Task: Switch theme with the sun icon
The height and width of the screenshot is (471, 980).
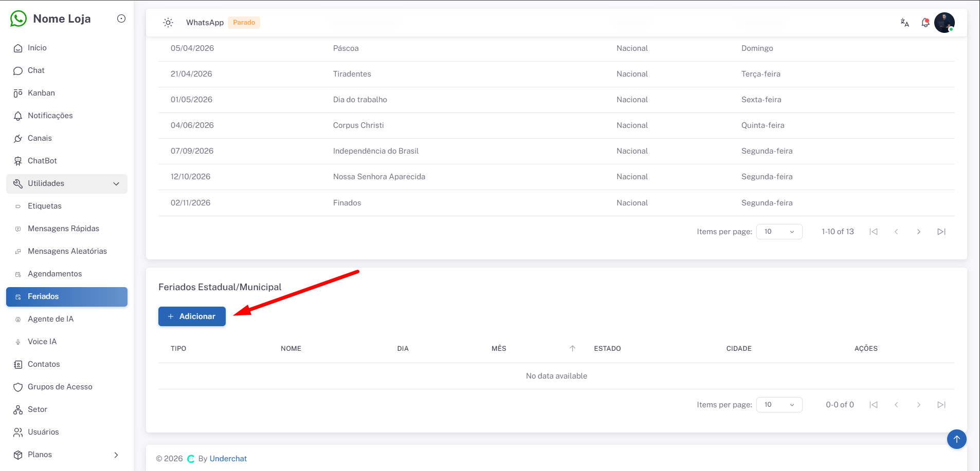Action: (x=168, y=23)
